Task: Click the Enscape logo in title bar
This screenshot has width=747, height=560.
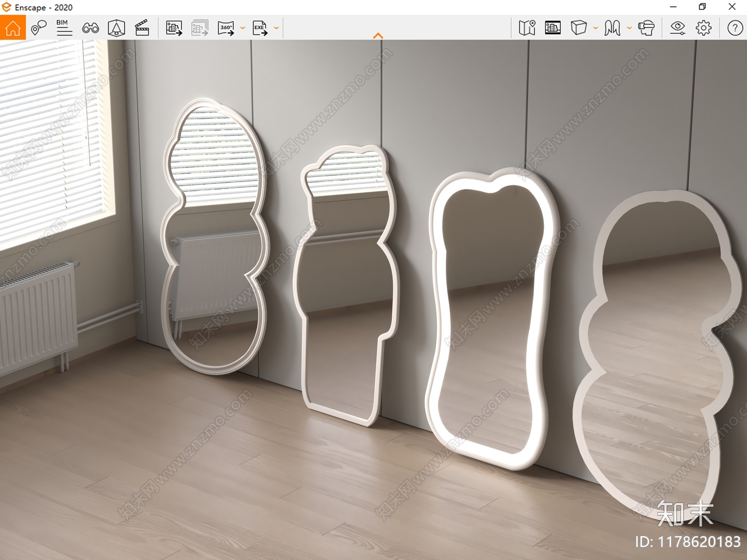Action: [x=7, y=7]
